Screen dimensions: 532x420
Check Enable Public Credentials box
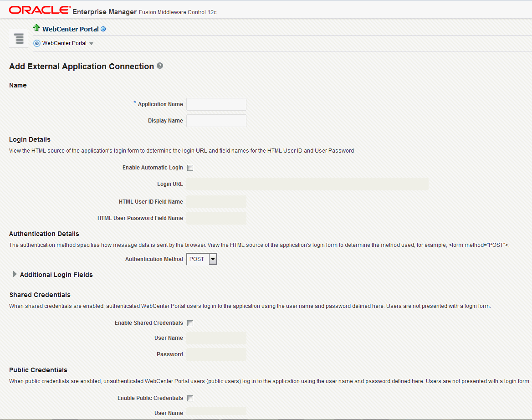(190, 398)
